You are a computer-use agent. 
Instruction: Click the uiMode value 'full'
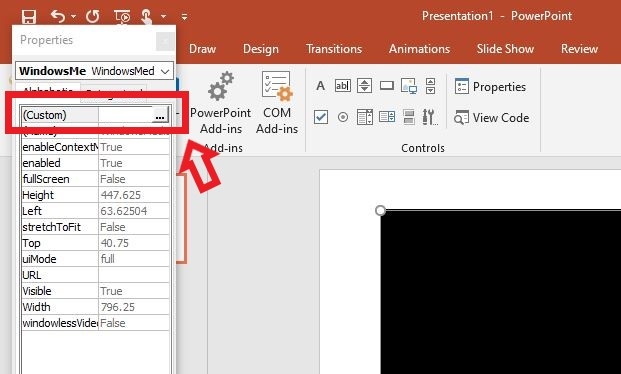[134, 259]
